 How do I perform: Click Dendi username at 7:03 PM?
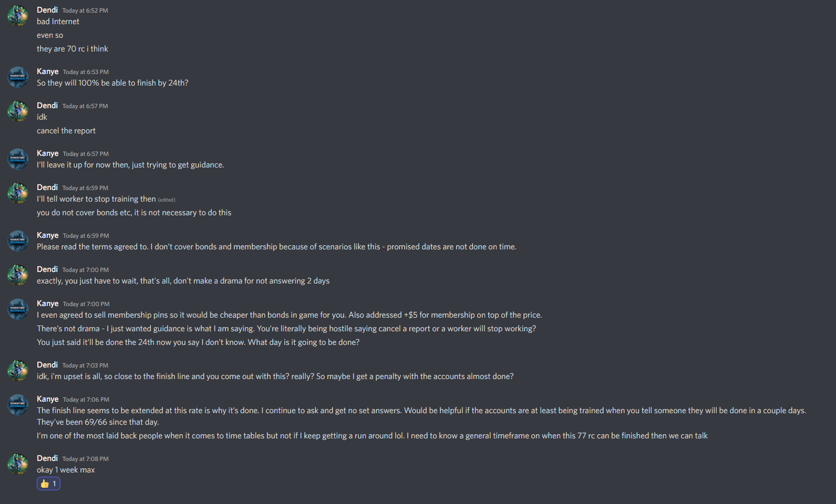[47, 365]
